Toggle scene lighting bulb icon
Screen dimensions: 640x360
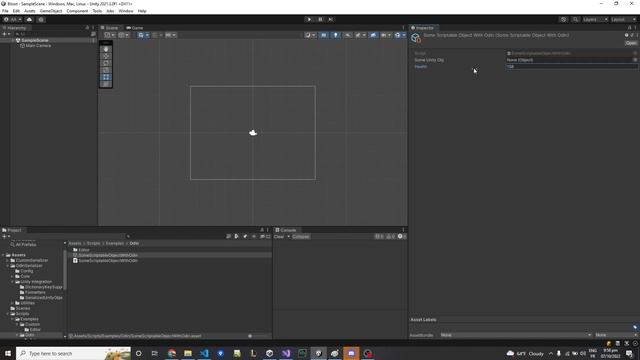pyautogui.click(x=336, y=35)
